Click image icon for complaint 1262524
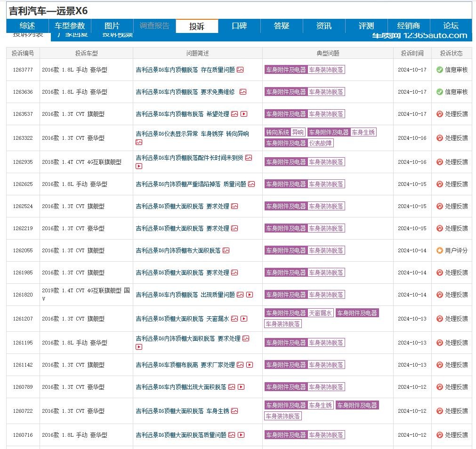The image size is (476, 449). pyautogui.click(x=234, y=206)
